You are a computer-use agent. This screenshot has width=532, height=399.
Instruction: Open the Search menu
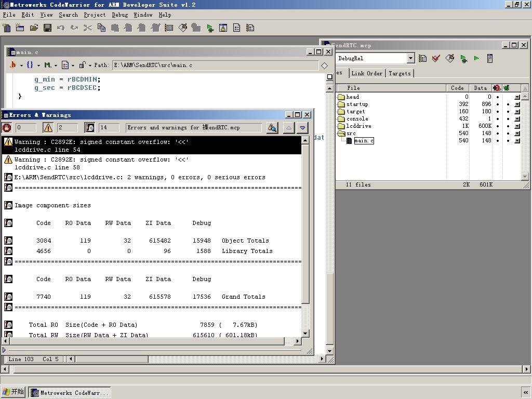[x=68, y=15]
